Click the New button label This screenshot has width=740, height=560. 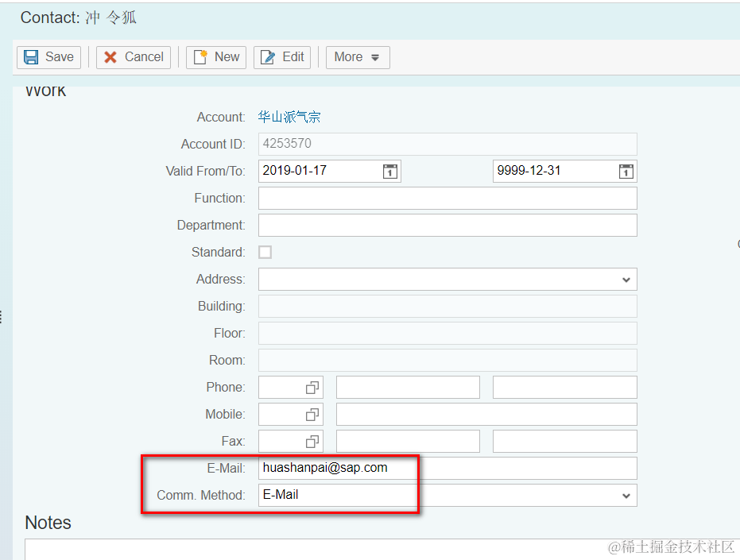pyautogui.click(x=227, y=57)
